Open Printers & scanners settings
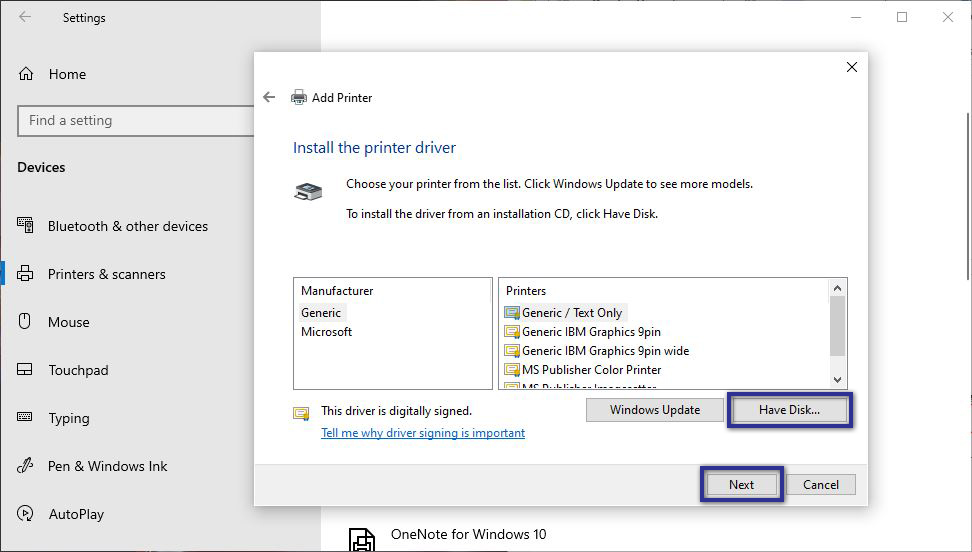Image resolution: width=972 pixels, height=552 pixels. point(107,274)
